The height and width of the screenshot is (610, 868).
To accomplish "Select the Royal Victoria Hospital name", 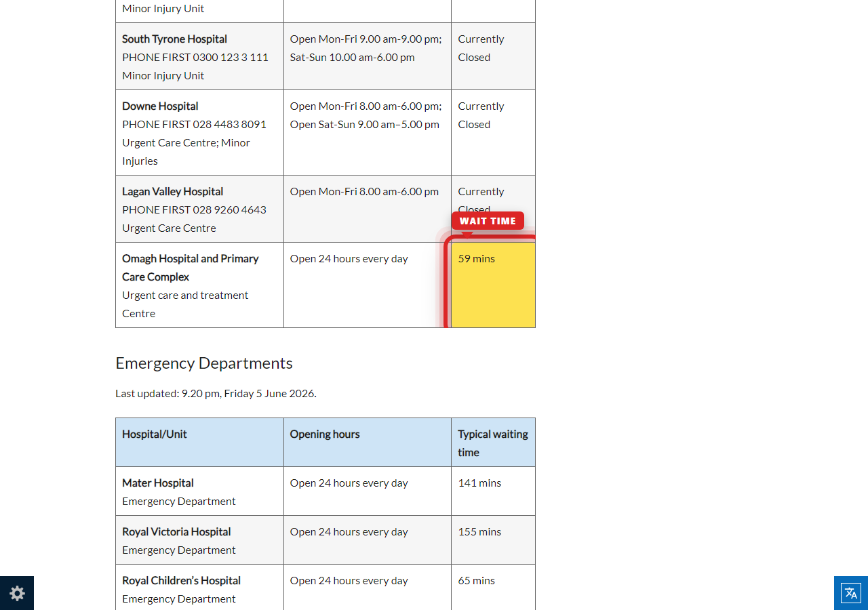I will [x=176, y=532].
